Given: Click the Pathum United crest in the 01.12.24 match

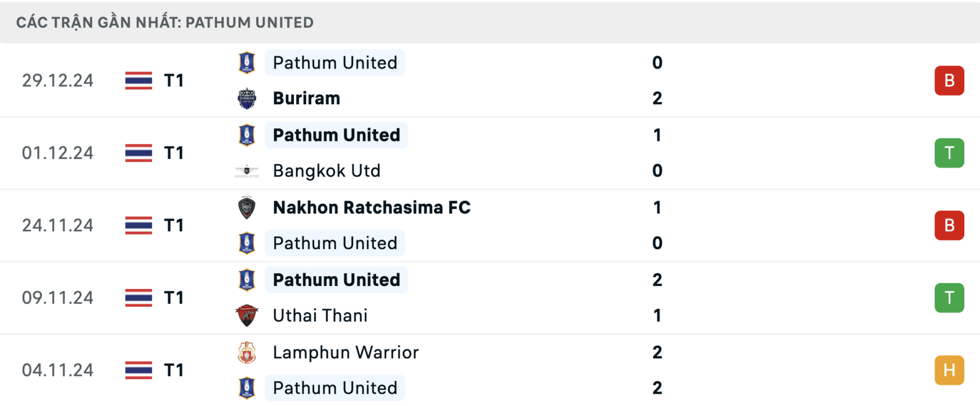Looking at the screenshot, I should point(247,135).
